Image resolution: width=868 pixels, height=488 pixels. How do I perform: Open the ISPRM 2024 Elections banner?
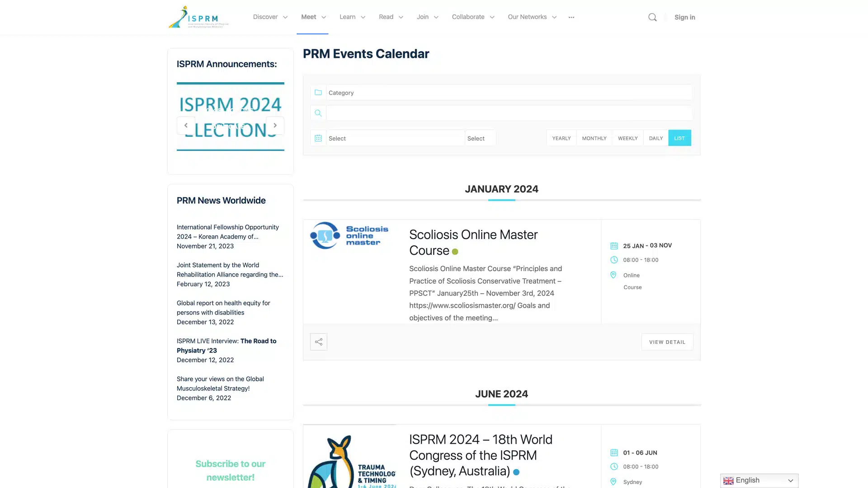click(x=231, y=117)
